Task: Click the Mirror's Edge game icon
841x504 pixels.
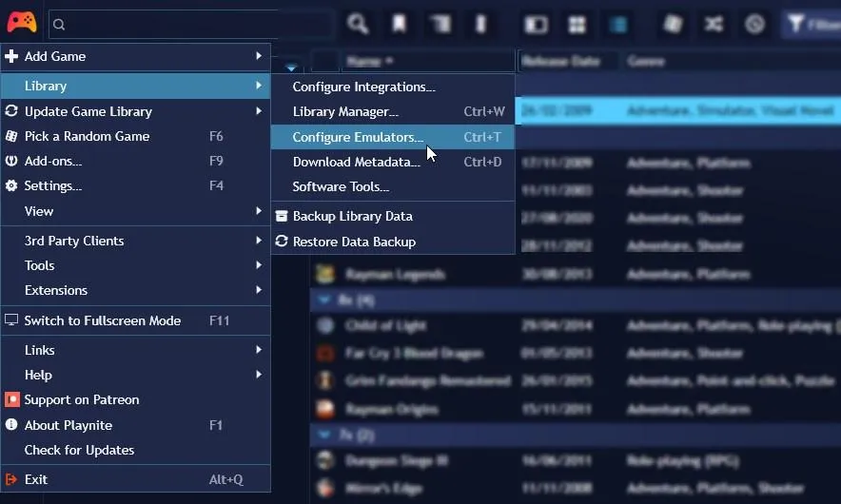Action: click(x=325, y=488)
